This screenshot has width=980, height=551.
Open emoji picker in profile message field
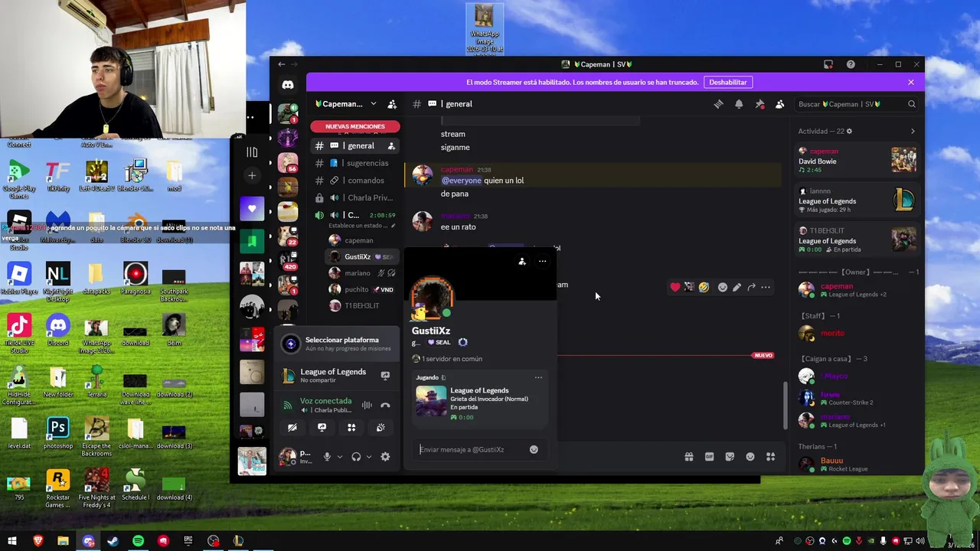534,449
